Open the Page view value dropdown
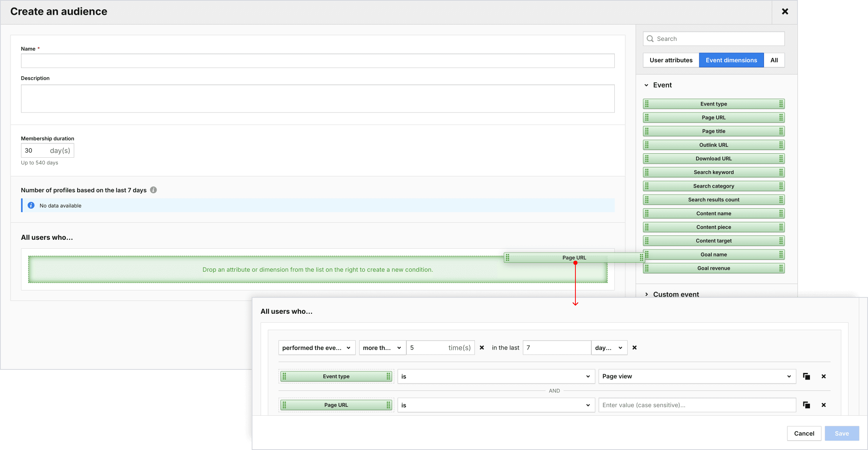The height and width of the screenshot is (450, 868). 697,376
